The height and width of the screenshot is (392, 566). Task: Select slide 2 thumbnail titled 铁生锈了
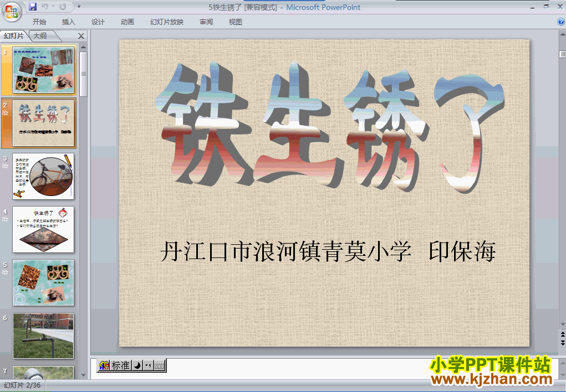pyautogui.click(x=43, y=123)
